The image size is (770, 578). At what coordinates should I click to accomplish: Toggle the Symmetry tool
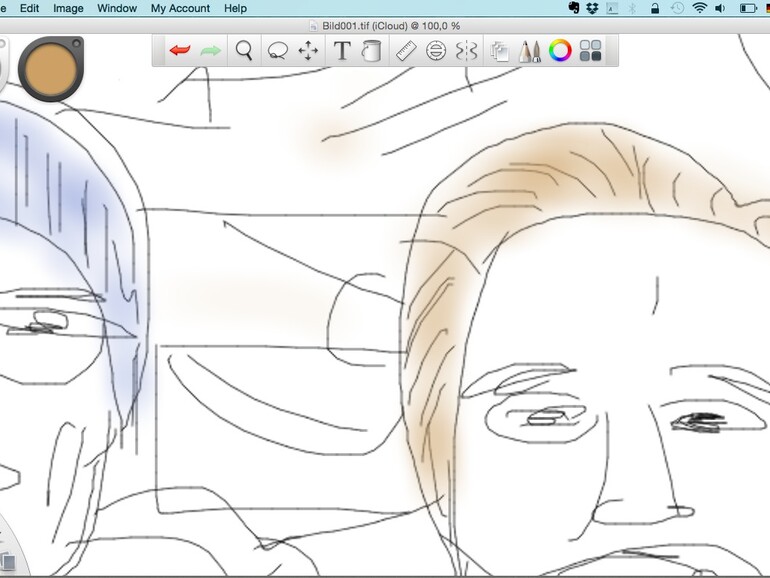[466, 51]
